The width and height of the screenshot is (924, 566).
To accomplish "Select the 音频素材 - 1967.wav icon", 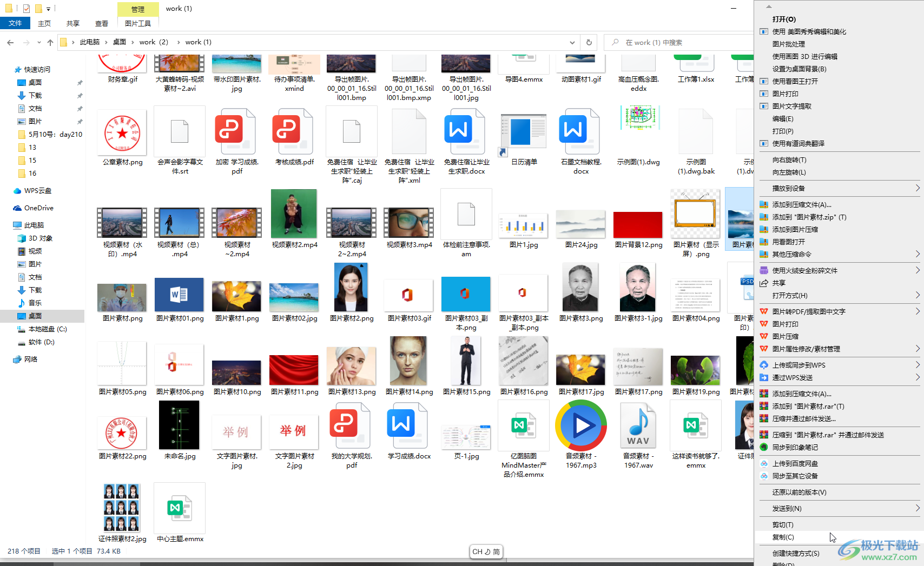I will coord(638,425).
